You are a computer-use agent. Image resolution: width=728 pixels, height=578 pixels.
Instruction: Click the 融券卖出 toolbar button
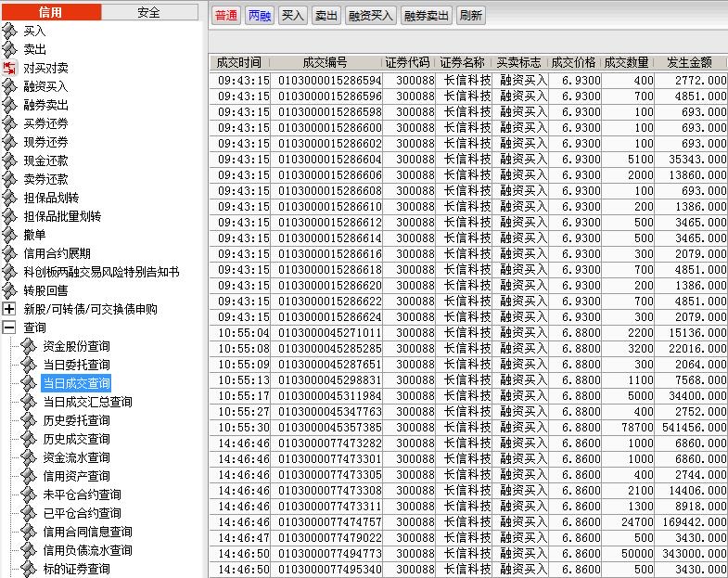coord(427,16)
